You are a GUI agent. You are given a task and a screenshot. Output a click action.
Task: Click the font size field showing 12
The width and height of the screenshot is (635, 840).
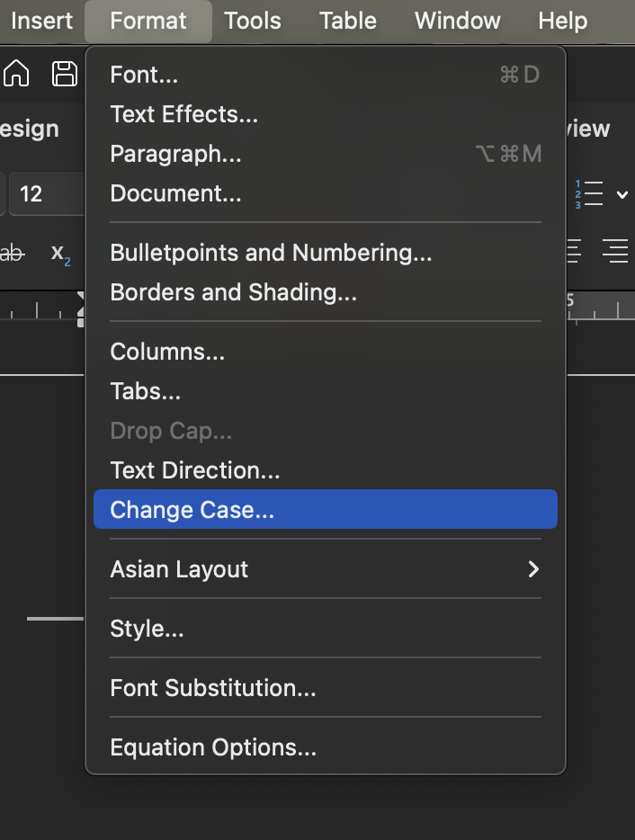[x=45, y=193]
